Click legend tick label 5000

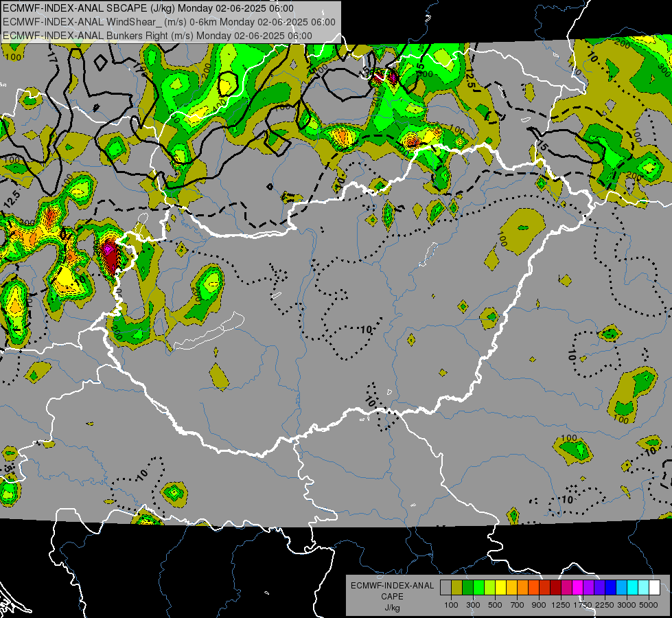pyautogui.click(x=649, y=605)
